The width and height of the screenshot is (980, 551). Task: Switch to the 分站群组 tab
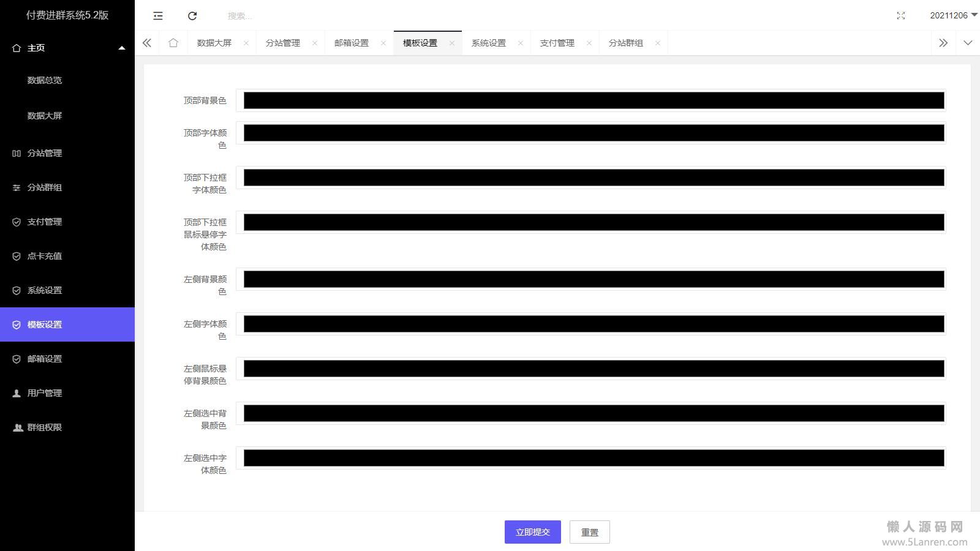[x=626, y=43]
